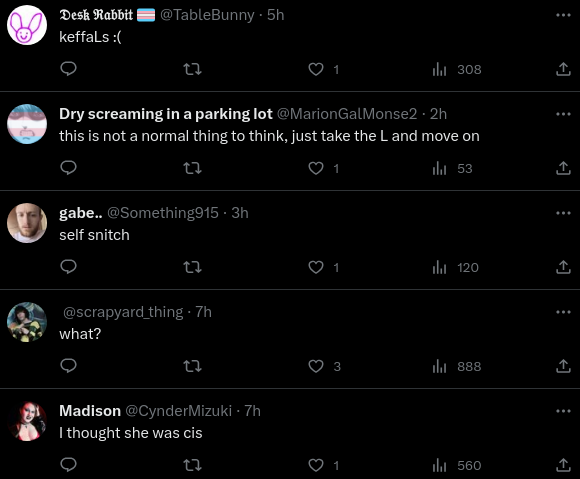Image resolution: width=580 pixels, height=479 pixels.
Task: Retweet Madison's "I thought she was cis" post
Action: click(x=193, y=465)
